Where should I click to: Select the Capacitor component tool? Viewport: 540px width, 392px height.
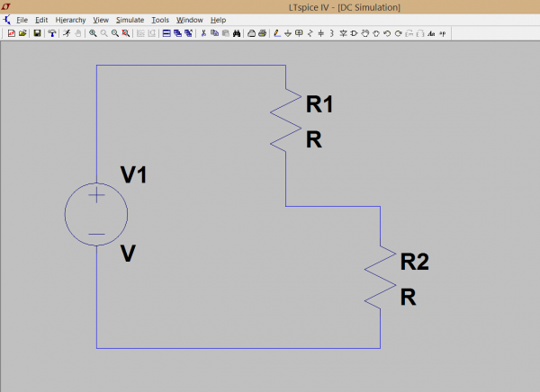tap(321, 33)
